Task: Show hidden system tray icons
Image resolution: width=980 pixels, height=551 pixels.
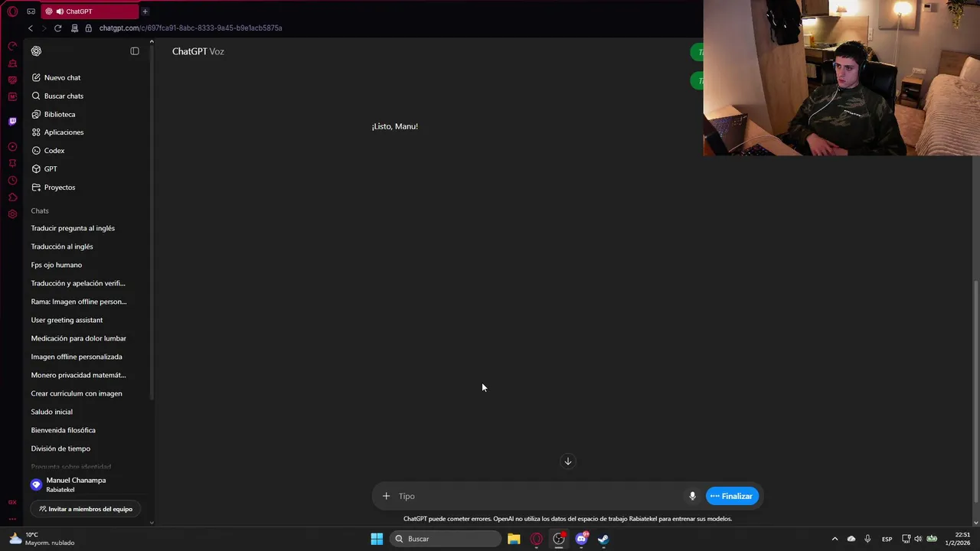Action: [835, 539]
